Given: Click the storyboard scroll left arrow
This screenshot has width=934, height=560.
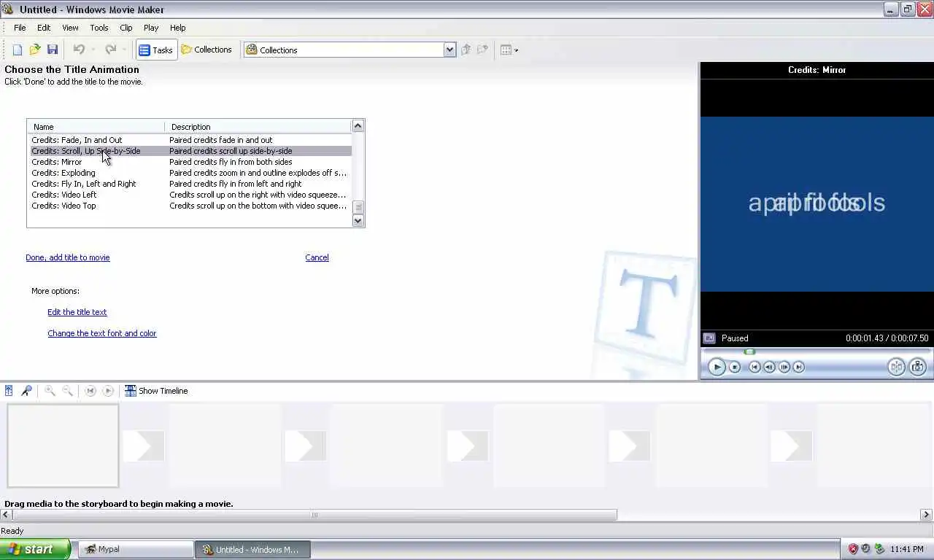Looking at the screenshot, I should coord(5,515).
